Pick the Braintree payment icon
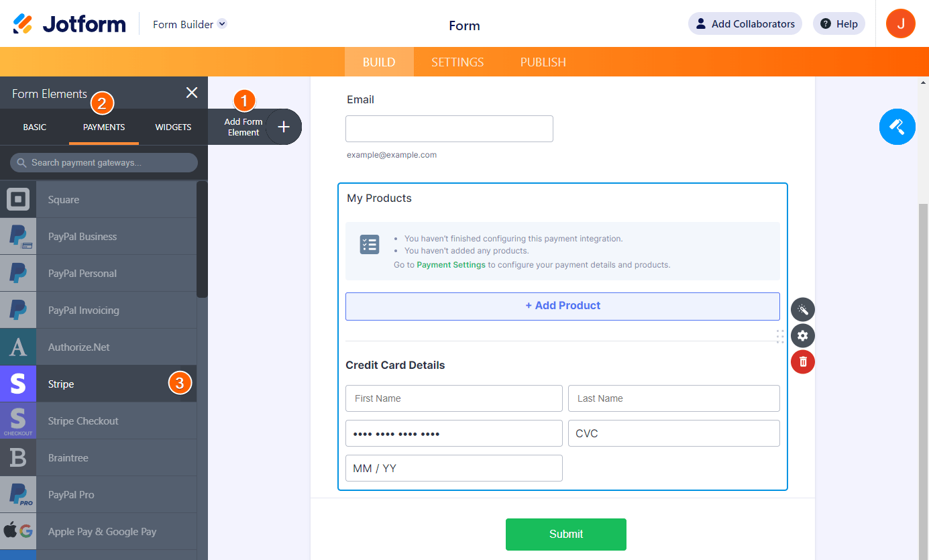This screenshot has height=560, width=929. tap(18, 457)
